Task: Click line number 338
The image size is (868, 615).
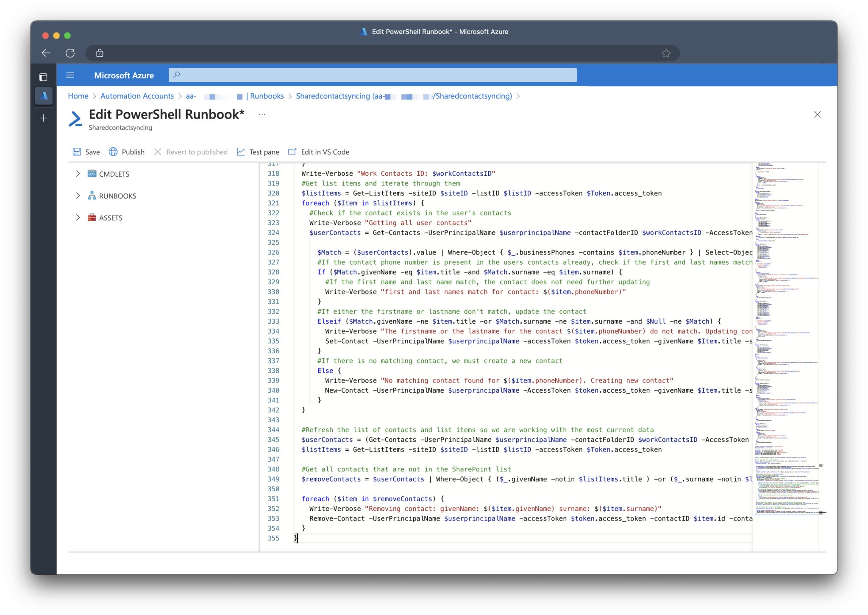Action: pyautogui.click(x=273, y=371)
